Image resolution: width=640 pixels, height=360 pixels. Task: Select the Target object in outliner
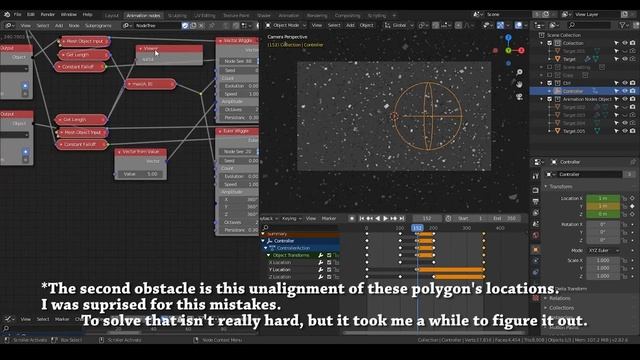[569, 59]
